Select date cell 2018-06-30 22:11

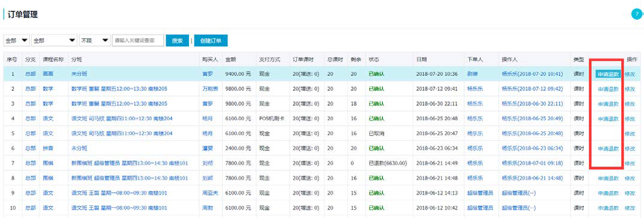pyautogui.click(x=437, y=104)
